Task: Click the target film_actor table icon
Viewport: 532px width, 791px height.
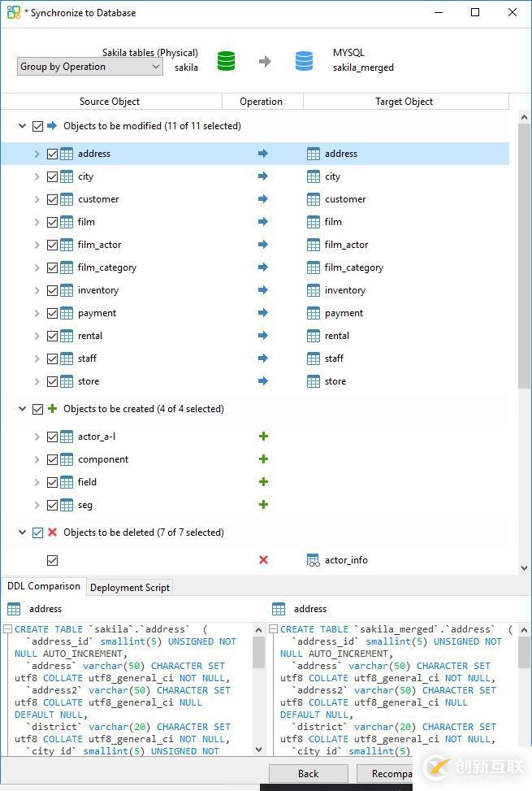Action: [x=314, y=245]
